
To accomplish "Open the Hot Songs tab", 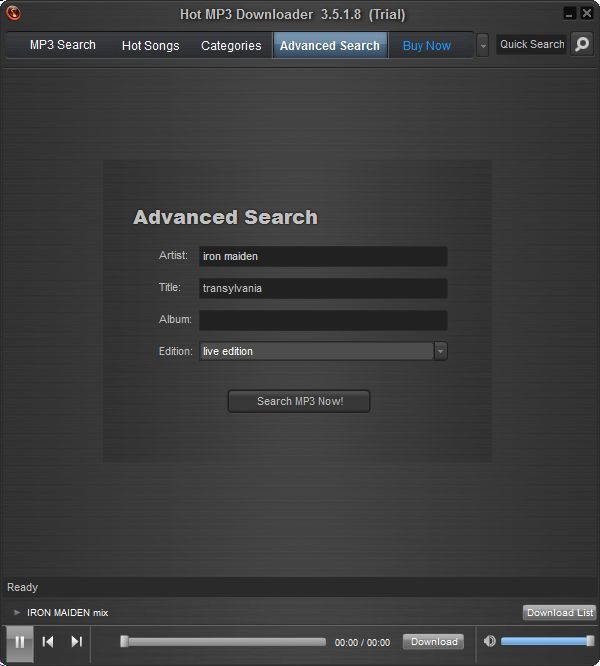I will click(150, 45).
